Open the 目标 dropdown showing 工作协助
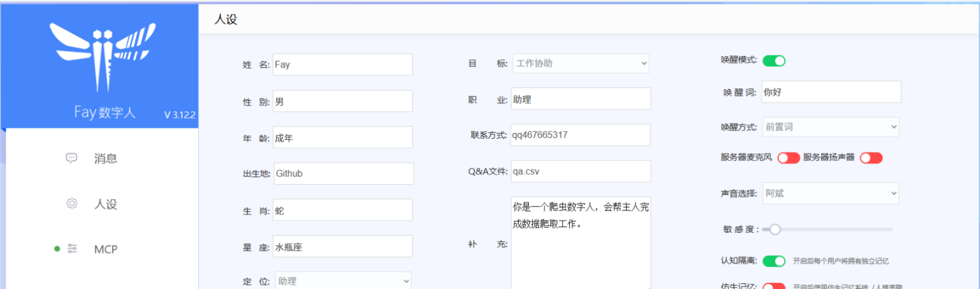The width and height of the screenshot is (980, 289). tap(581, 63)
